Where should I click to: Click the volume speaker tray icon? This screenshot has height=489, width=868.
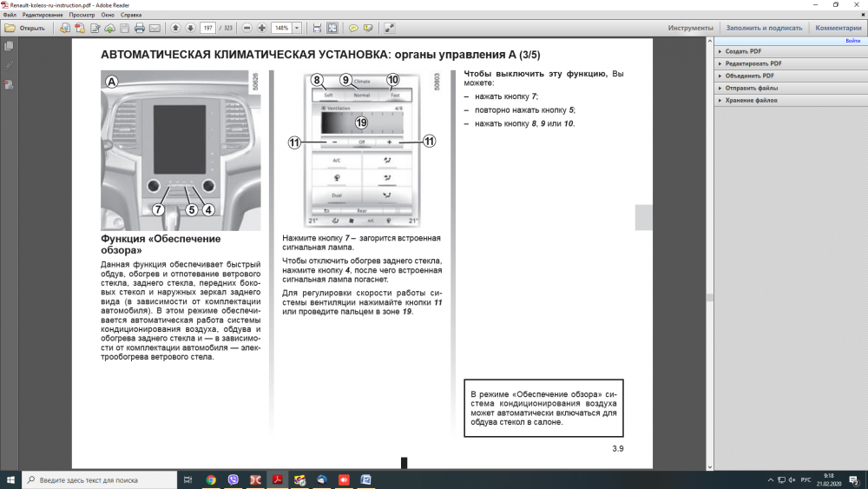tap(792, 479)
